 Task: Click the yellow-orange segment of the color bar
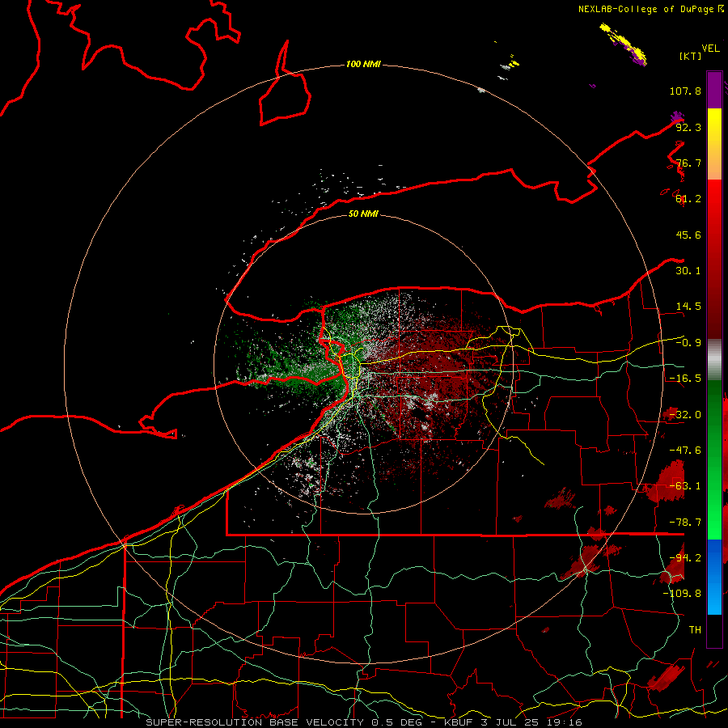point(714,144)
